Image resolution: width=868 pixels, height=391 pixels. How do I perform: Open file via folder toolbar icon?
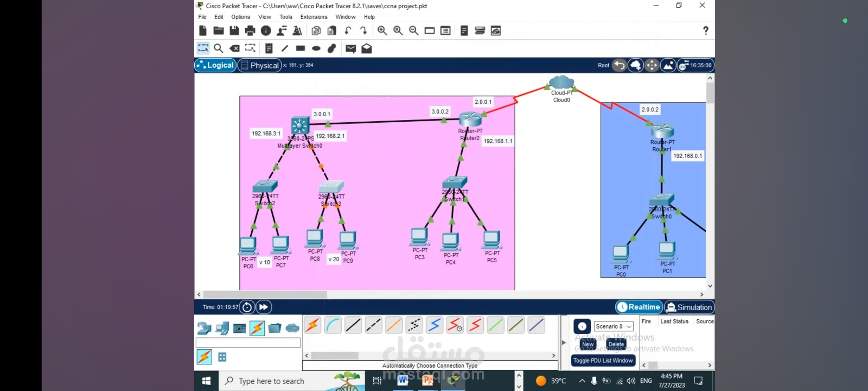point(218,31)
